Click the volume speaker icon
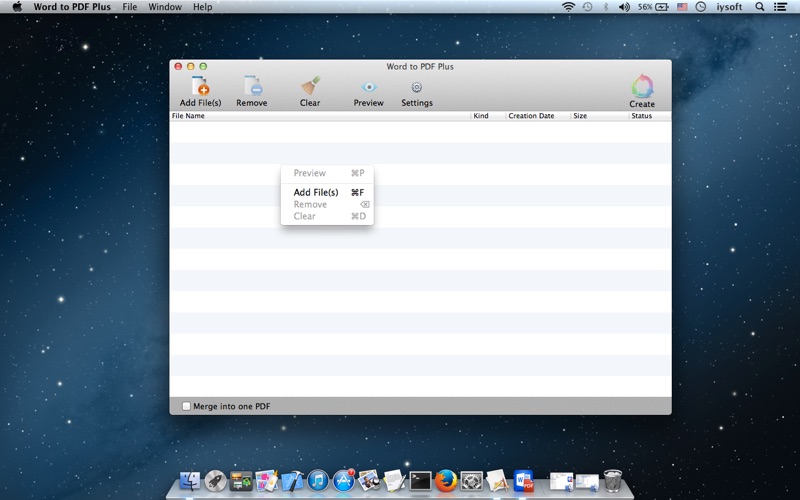Screen dimensions: 800x500 [x=624, y=7]
